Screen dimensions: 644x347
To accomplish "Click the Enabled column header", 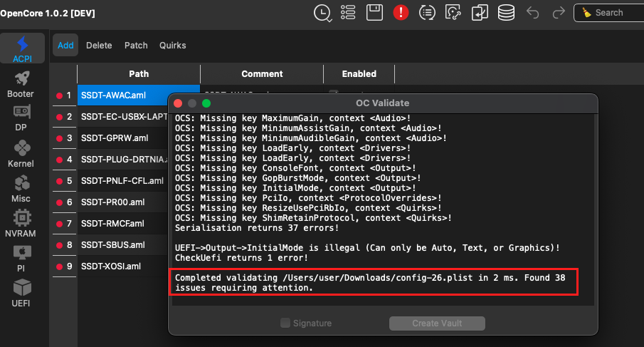I will 359,74.
